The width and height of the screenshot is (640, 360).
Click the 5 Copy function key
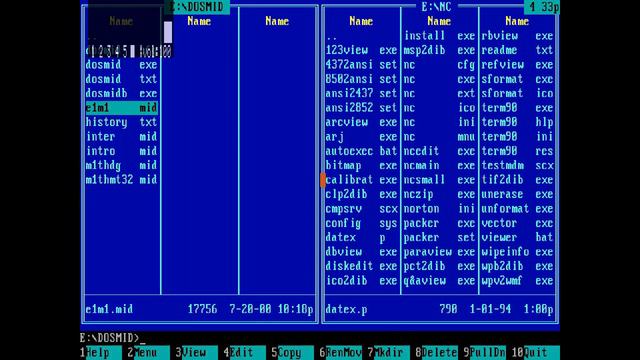click(x=293, y=352)
